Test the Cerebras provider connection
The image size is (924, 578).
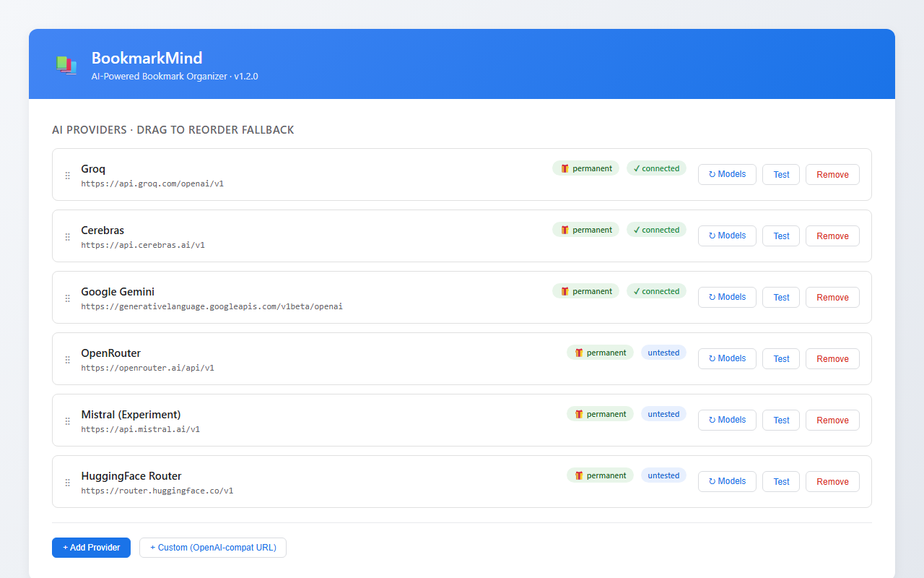tap(781, 236)
